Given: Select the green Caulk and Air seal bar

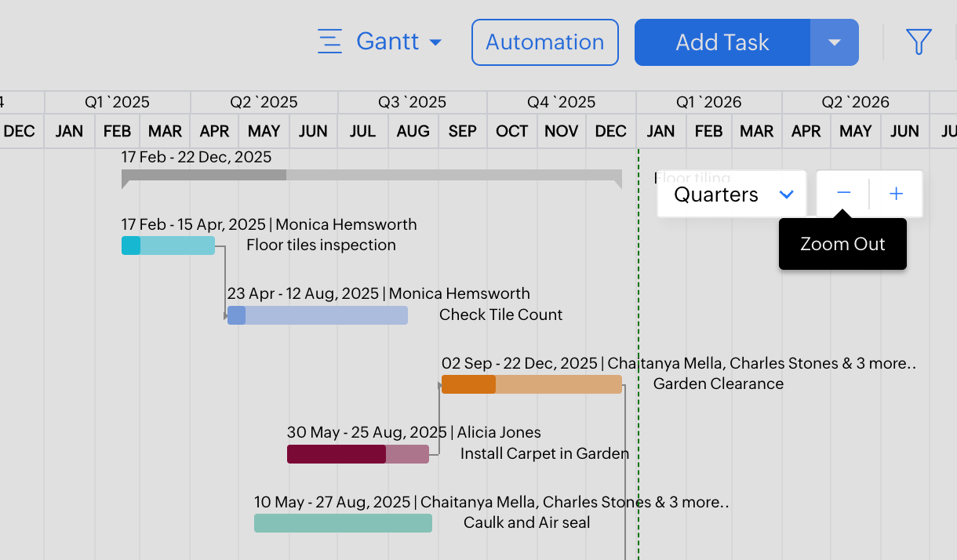Looking at the screenshot, I should pyautogui.click(x=343, y=523).
